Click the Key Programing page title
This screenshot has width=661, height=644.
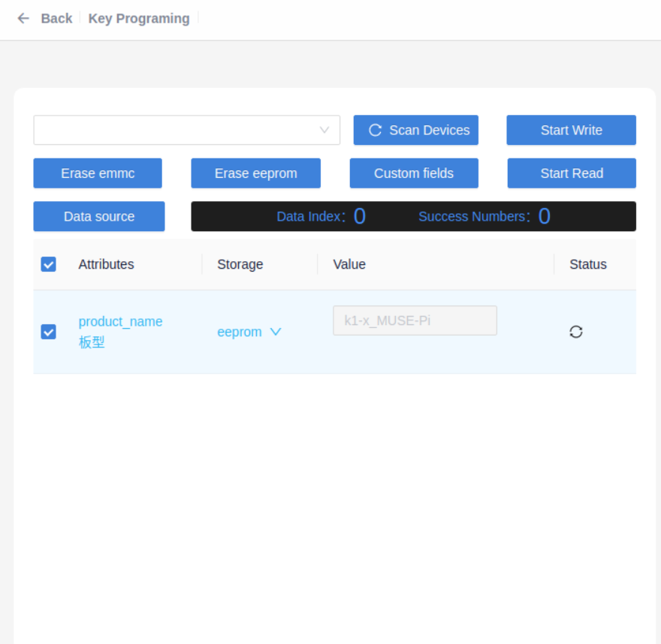(139, 19)
